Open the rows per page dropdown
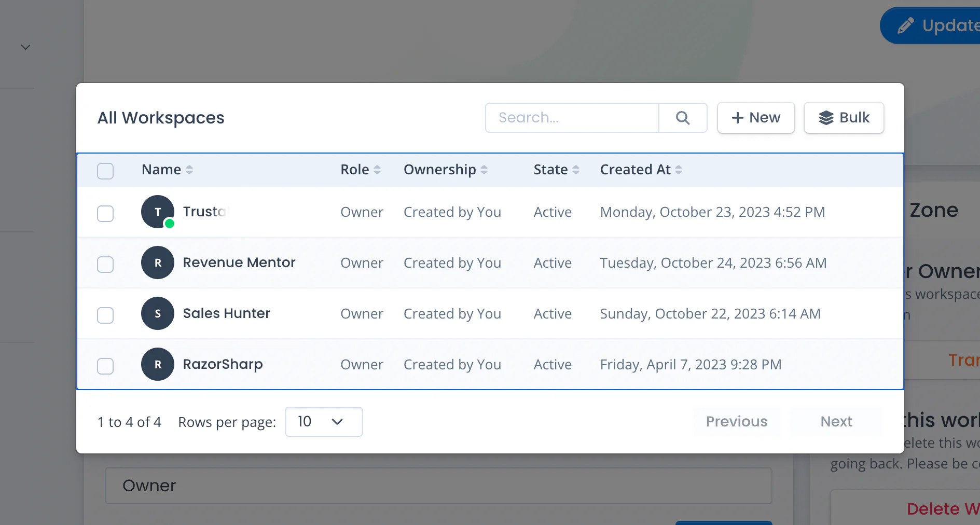980x525 pixels. pyautogui.click(x=323, y=422)
